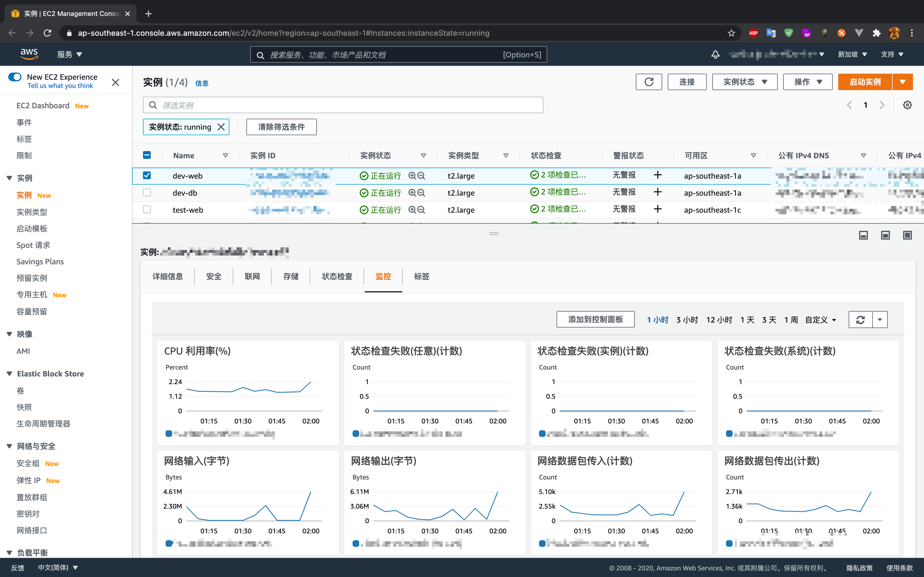Viewport: 924px width, 577px height.
Task: Select the full-height detail pane layout icon
Action: coord(908,235)
